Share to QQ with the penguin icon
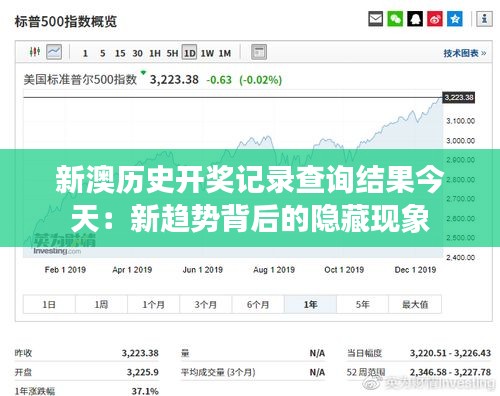Image resolution: width=500 pixels, height=396 pixels. [x=415, y=19]
